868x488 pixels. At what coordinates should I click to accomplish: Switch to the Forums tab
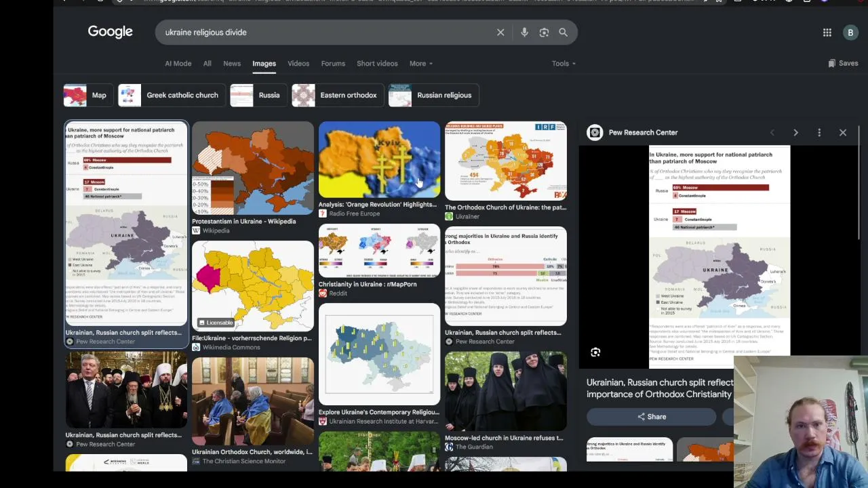coord(333,64)
